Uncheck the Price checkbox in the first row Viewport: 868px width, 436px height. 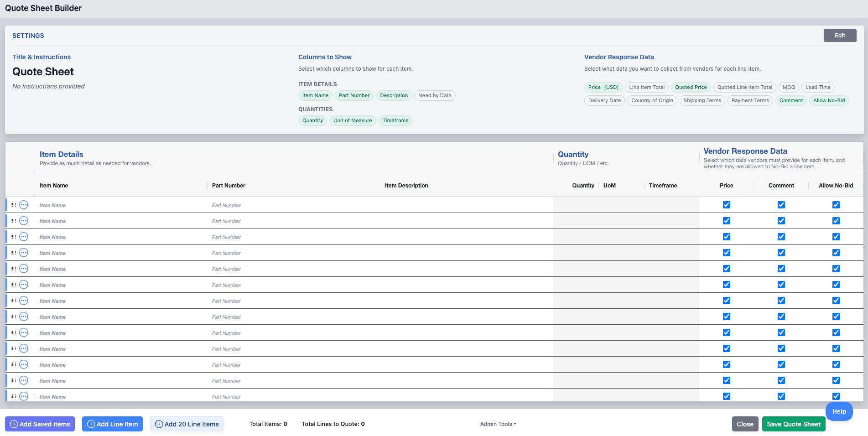[x=726, y=205]
